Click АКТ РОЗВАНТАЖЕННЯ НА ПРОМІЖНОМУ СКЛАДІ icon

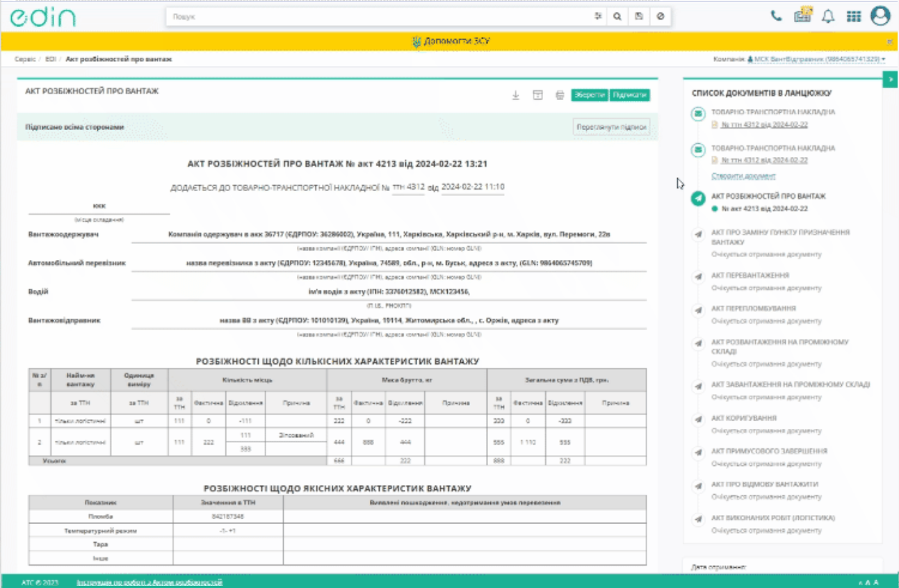coord(698,343)
